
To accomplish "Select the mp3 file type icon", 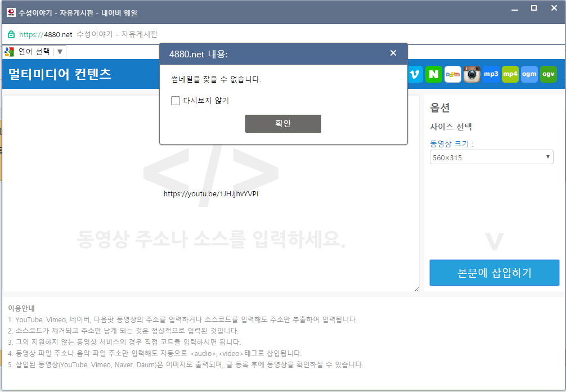I will (491, 74).
